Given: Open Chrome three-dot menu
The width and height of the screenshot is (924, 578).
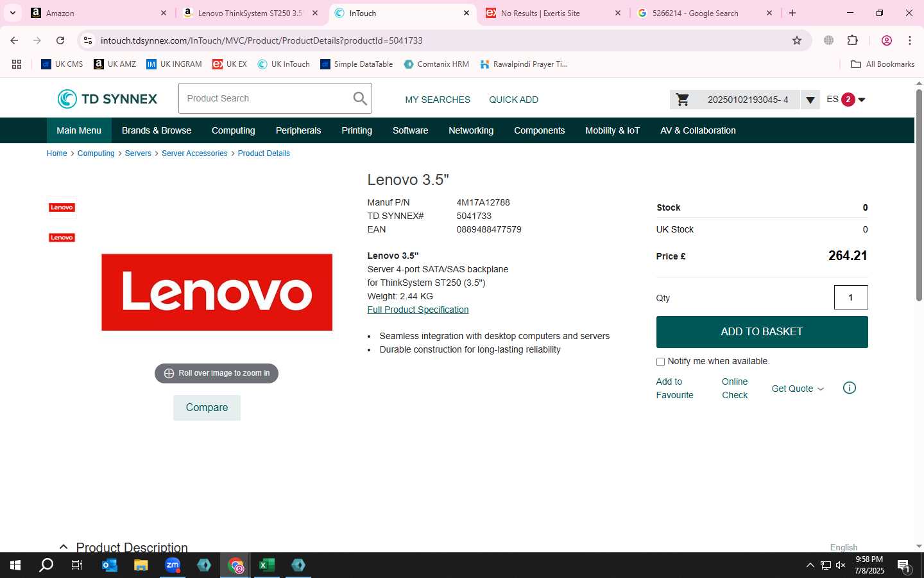Looking at the screenshot, I should (910, 40).
